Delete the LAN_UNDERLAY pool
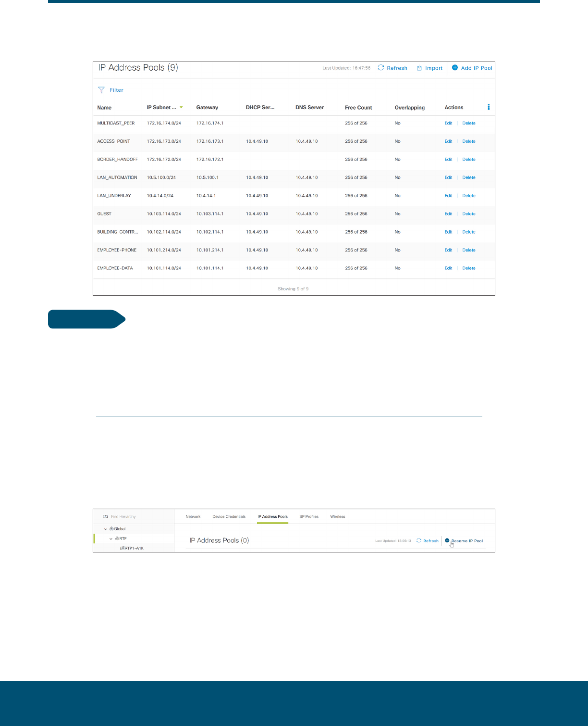Viewport: 588px width, 726px height. tap(469, 196)
